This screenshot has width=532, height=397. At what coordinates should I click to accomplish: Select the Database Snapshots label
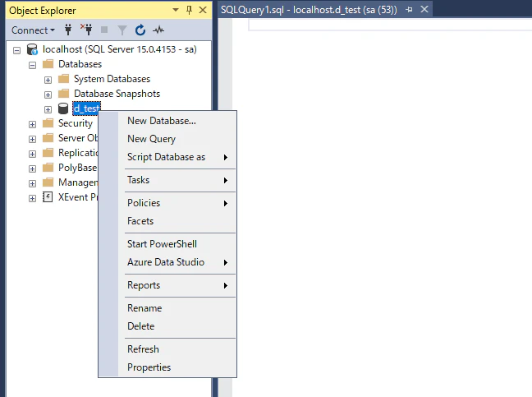(117, 94)
